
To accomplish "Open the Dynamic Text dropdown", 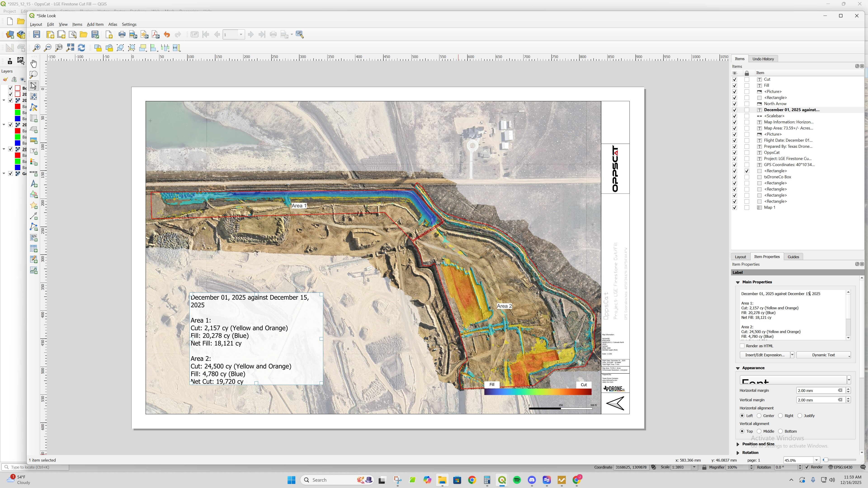I will 823,355.
